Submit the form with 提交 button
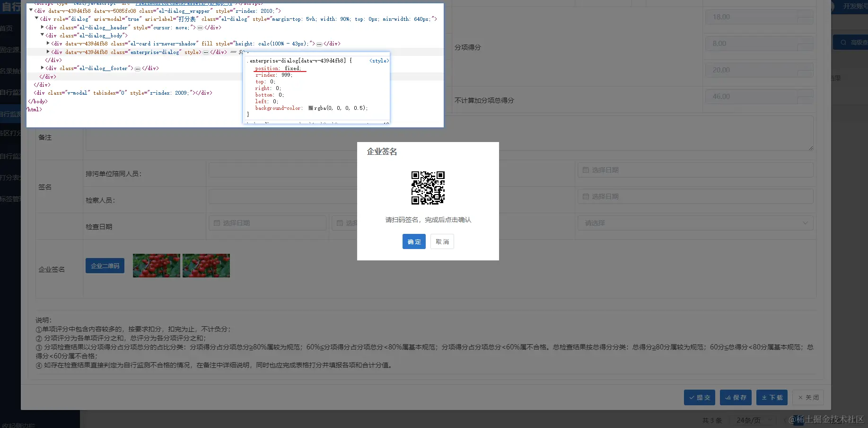 700,398
